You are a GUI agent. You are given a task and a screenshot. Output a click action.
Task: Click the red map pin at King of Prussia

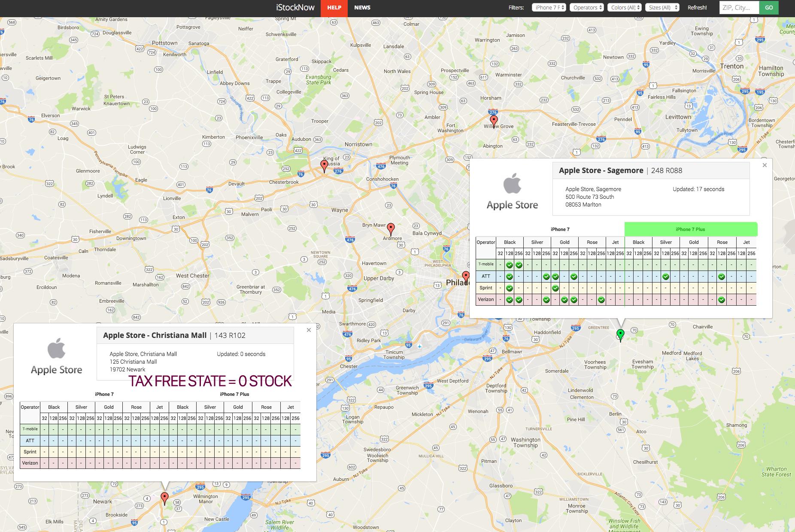coord(325,166)
